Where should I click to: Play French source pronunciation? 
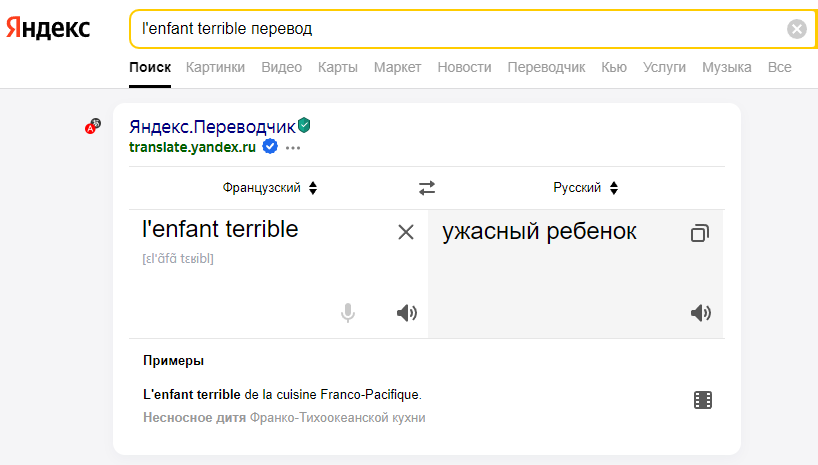coord(407,313)
